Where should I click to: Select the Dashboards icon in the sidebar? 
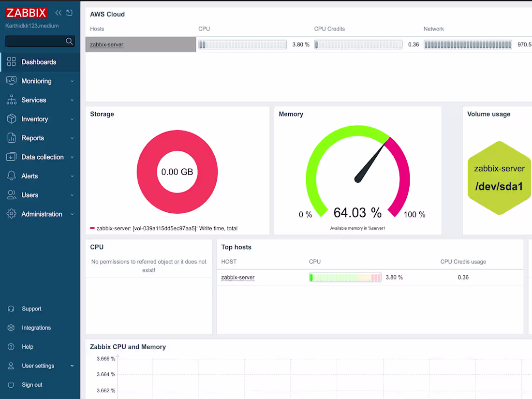click(12, 62)
